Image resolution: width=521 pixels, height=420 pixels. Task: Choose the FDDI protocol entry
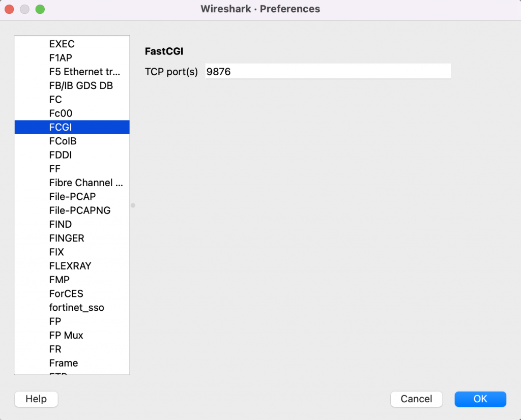pyautogui.click(x=72, y=155)
